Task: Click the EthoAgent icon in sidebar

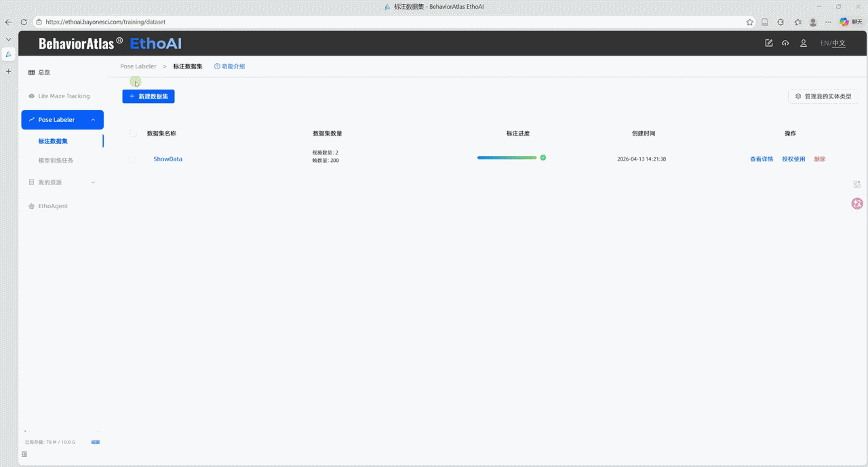Action: pyautogui.click(x=31, y=206)
